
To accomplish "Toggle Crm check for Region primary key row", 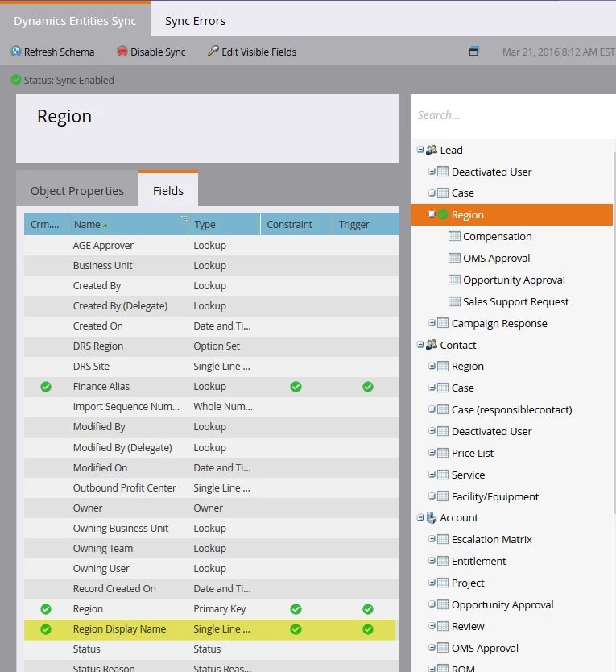I will (x=46, y=609).
